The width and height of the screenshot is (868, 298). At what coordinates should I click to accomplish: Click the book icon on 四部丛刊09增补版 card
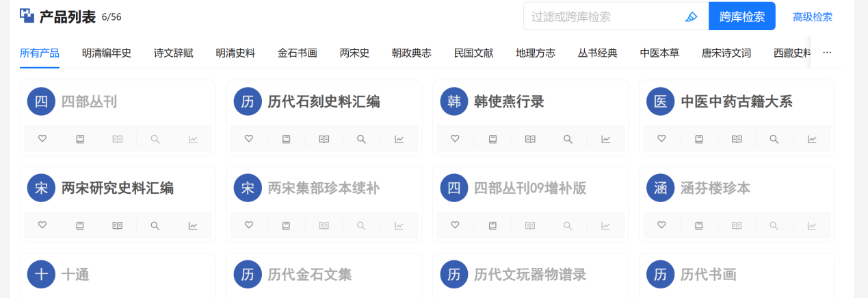[x=492, y=225]
